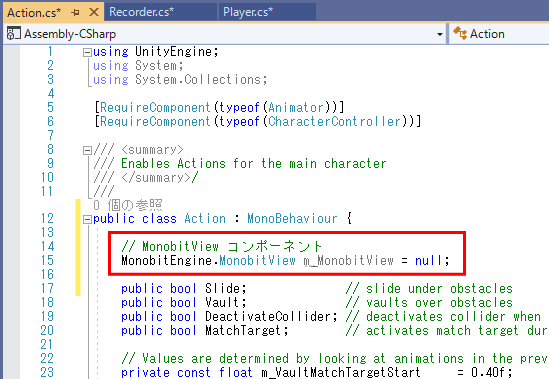Click the m_MonobitView variable
The image size is (549, 379).
pos(348,261)
